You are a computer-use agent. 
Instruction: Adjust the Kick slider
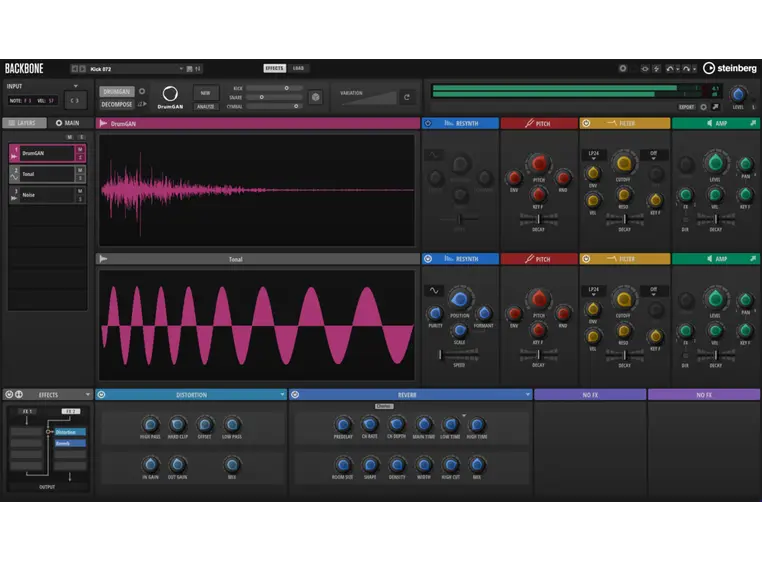point(275,88)
